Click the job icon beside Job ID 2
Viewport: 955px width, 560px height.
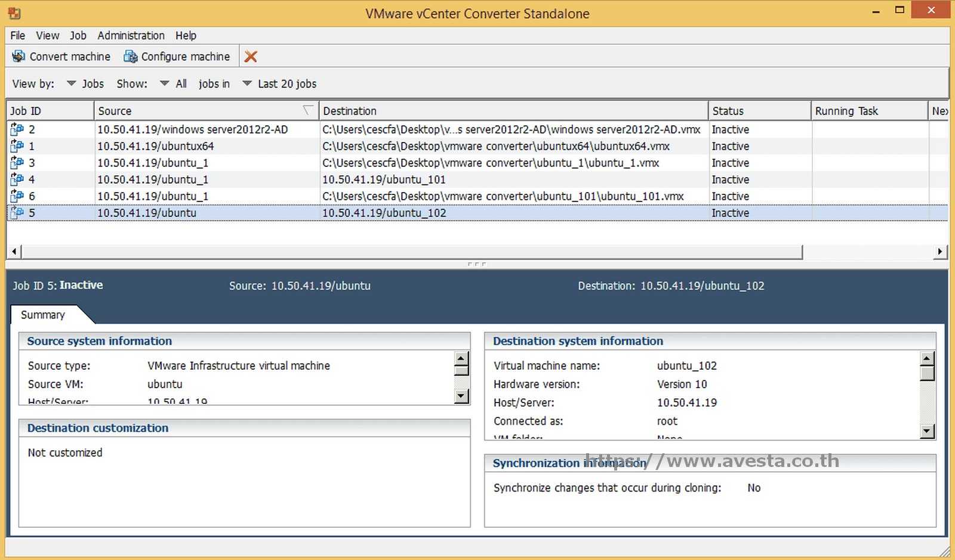[18, 129]
